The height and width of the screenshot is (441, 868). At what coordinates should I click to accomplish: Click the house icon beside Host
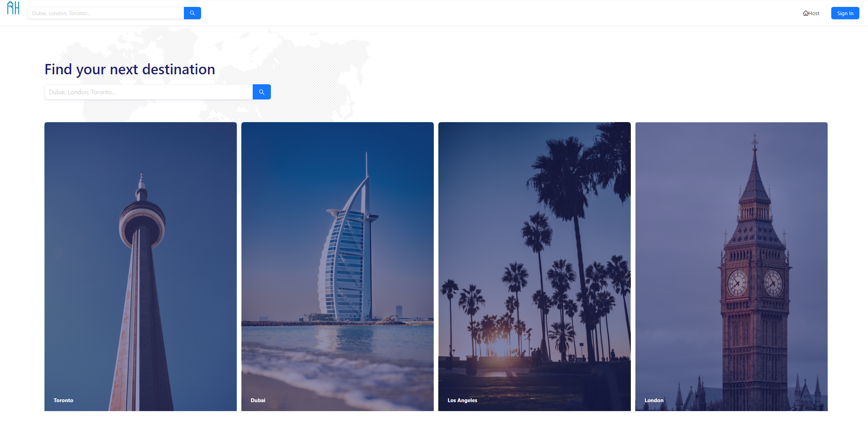(x=805, y=13)
